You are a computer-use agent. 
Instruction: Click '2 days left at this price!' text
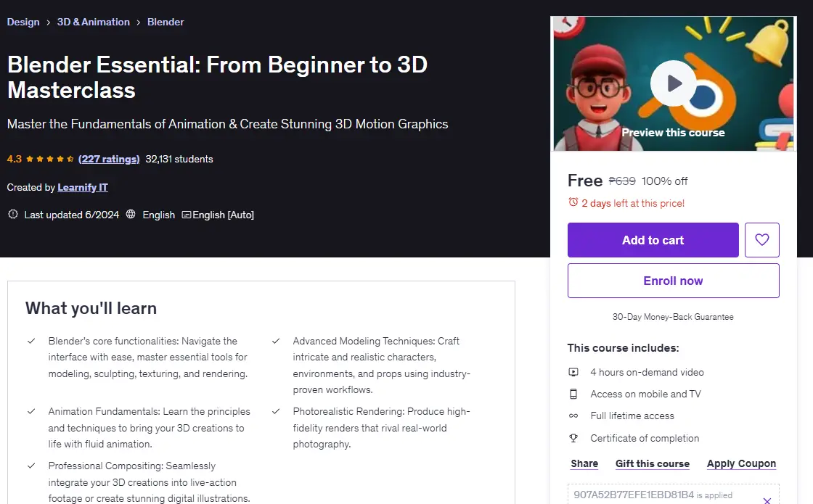(632, 203)
